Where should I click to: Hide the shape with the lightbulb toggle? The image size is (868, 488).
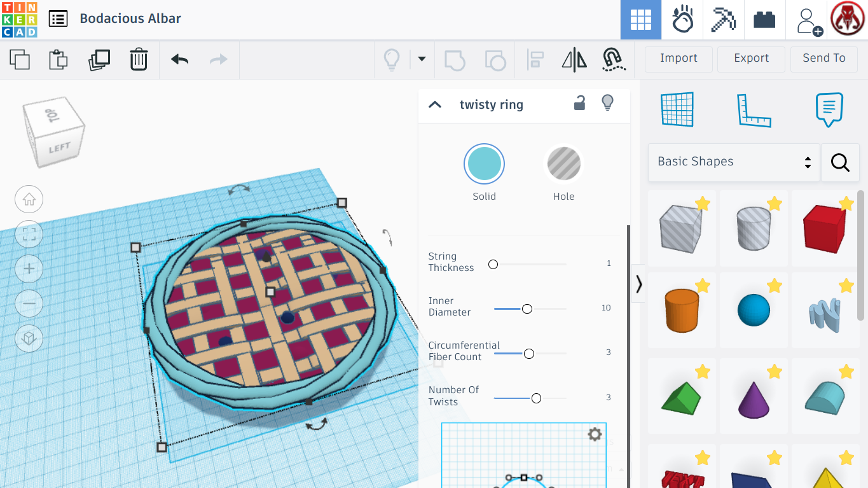click(607, 104)
